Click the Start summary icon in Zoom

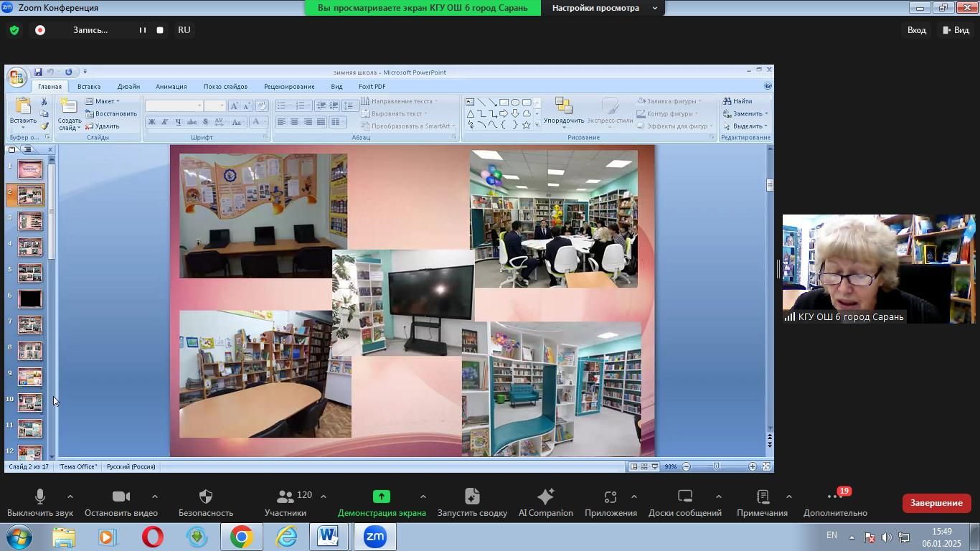click(471, 497)
